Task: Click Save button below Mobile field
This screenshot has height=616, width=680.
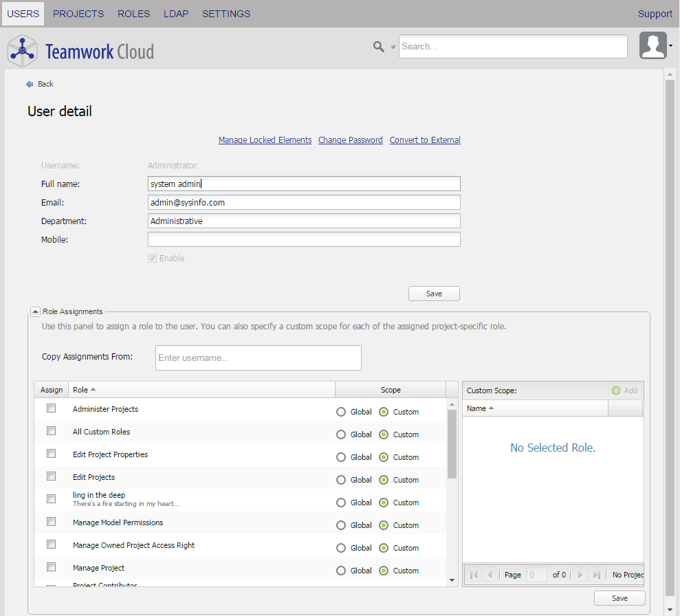Action: click(x=434, y=294)
